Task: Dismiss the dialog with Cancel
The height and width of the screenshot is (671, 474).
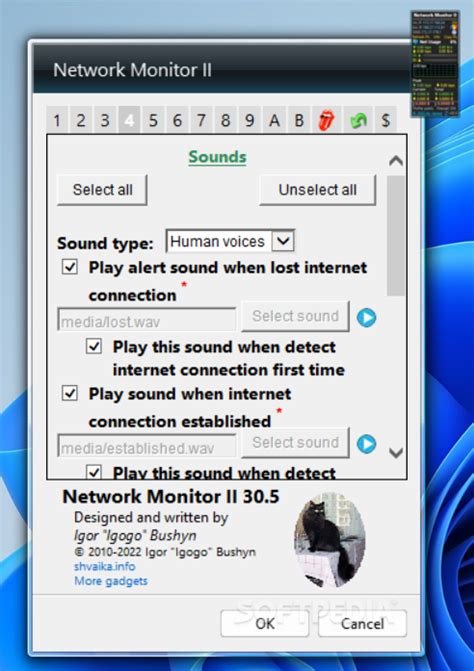Action: [x=362, y=623]
